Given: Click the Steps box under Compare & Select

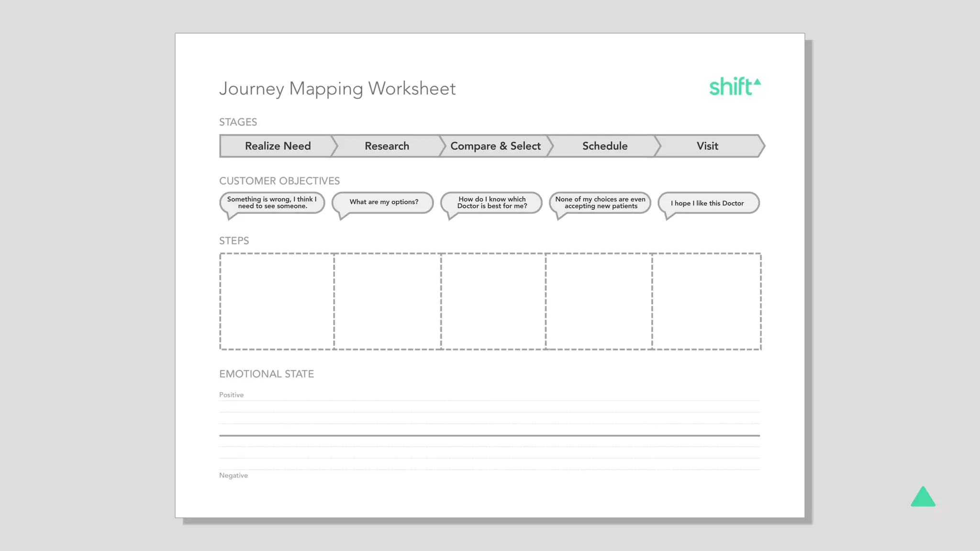Looking at the screenshot, I should (493, 301).
